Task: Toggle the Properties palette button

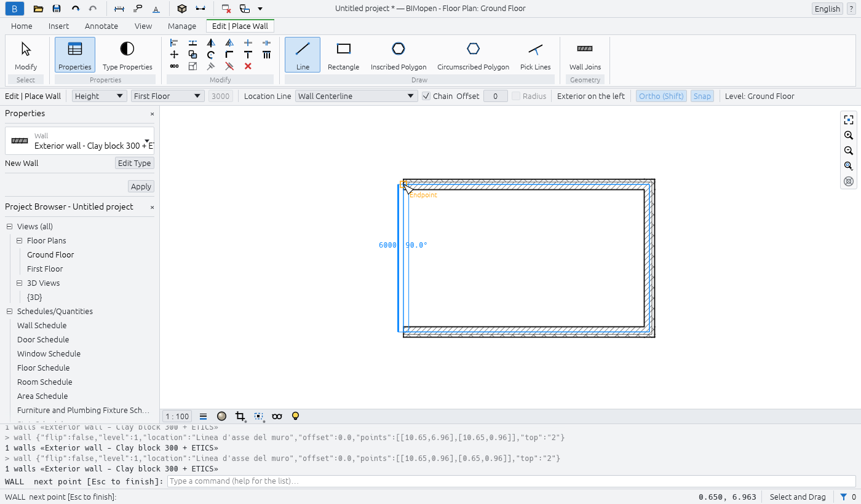Action: [75, 55]
